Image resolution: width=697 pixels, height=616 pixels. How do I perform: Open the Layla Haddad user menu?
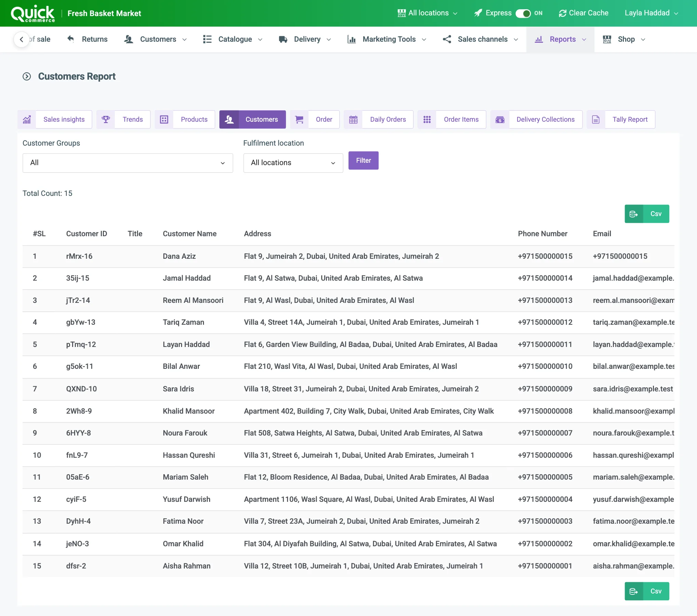click(651, 13)
